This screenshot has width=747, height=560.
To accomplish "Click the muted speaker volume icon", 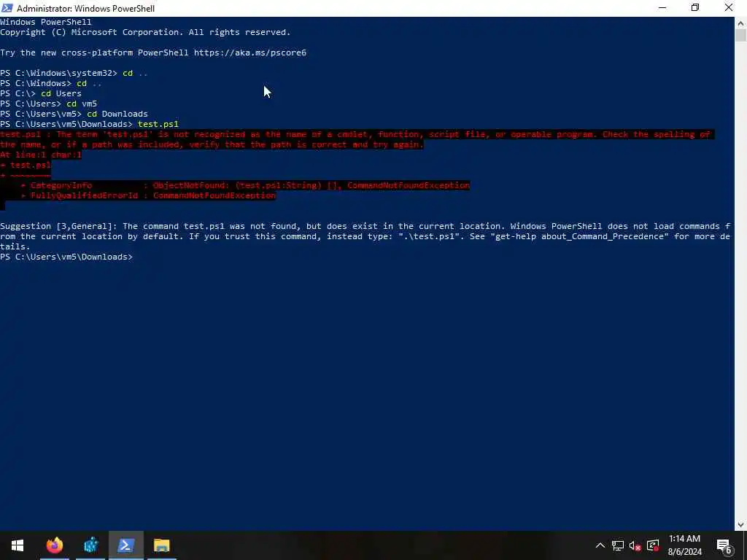I will (635, 545).
